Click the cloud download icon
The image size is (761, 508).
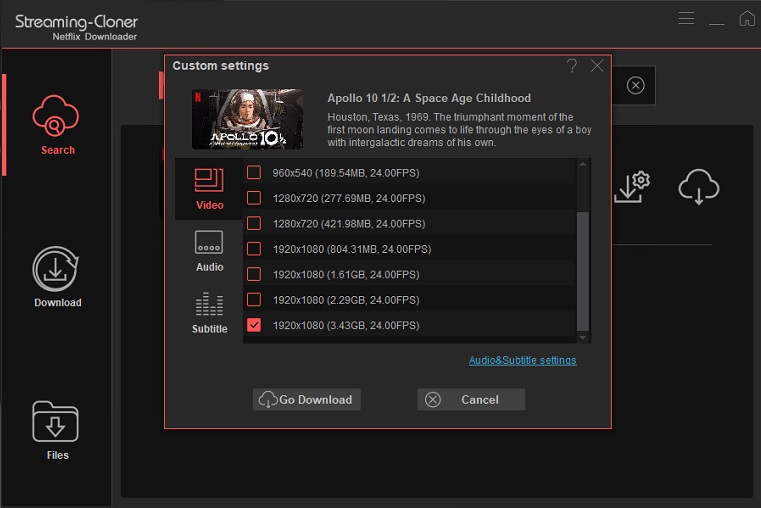pos(698,187)
